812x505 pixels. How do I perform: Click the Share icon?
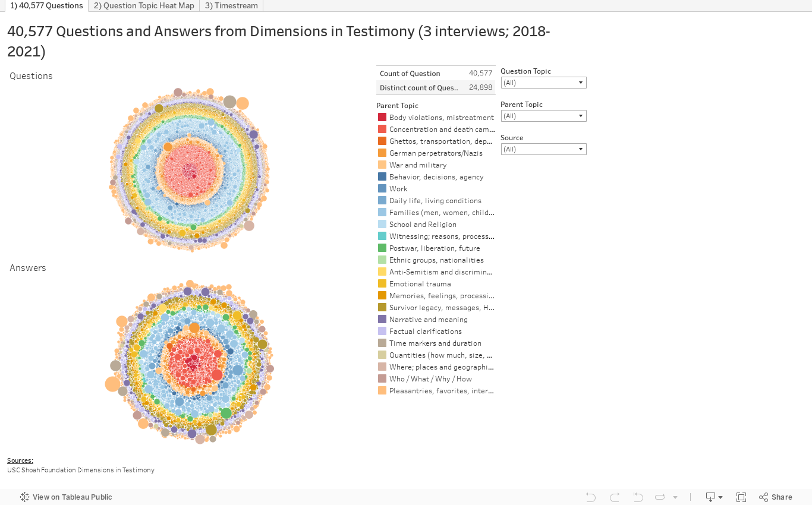pos(776,497)
